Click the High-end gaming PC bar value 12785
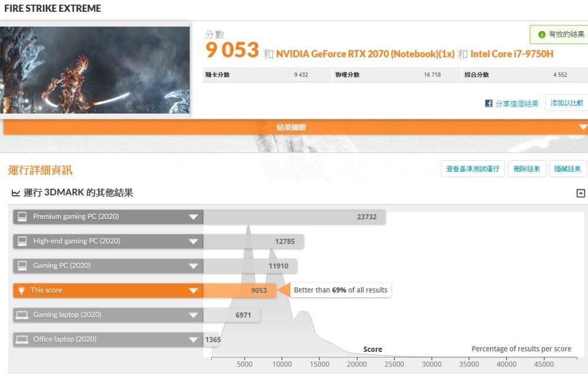Viewport: 588px width, 376px height. [x=285, y=241]
